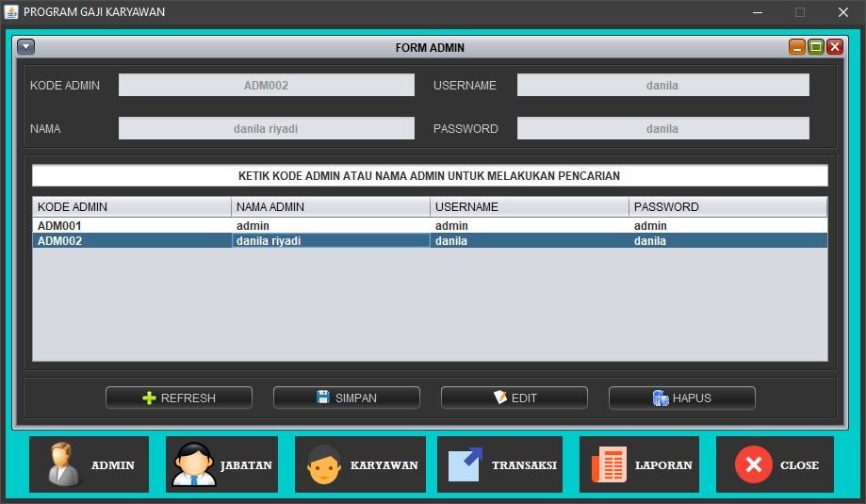
Task: Open the KARYAWAN employee menu
Action: point(360,464)
